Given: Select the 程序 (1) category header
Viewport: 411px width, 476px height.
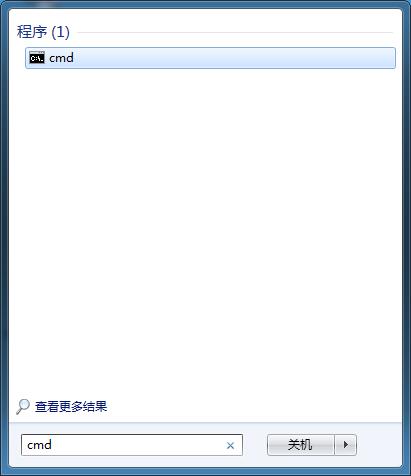Looking at the screenshot, I should tap(43, 32).
